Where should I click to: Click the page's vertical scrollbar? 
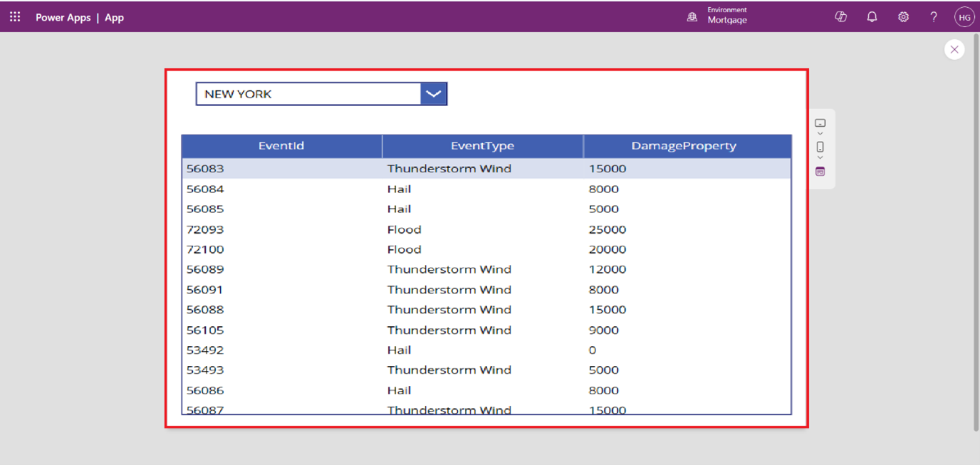(976, 235)
